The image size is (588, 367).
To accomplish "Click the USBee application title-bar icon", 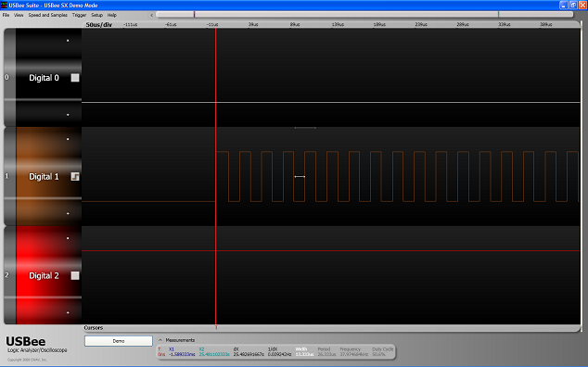I will (x=4, y=5).
